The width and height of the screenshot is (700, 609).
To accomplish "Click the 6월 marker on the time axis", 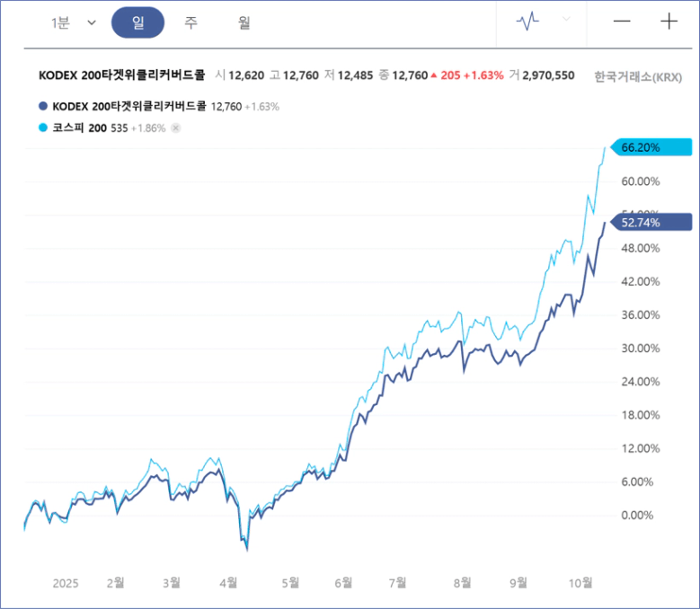I will click(342, 582).
